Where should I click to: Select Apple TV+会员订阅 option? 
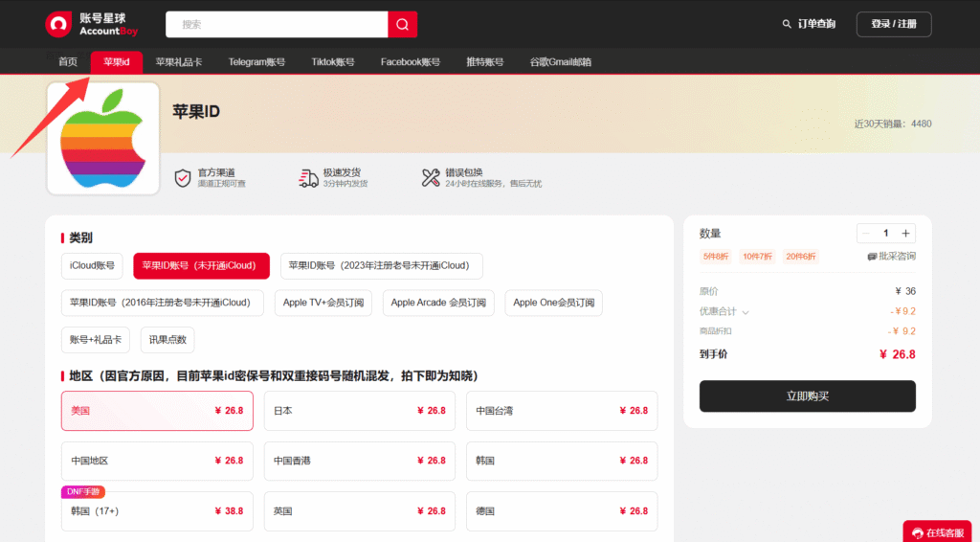[x=323, y=303]
